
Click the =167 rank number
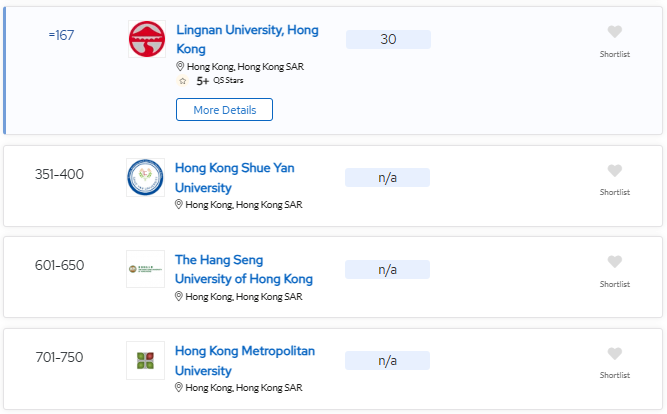pyautogui.click(x=61, y=35)
